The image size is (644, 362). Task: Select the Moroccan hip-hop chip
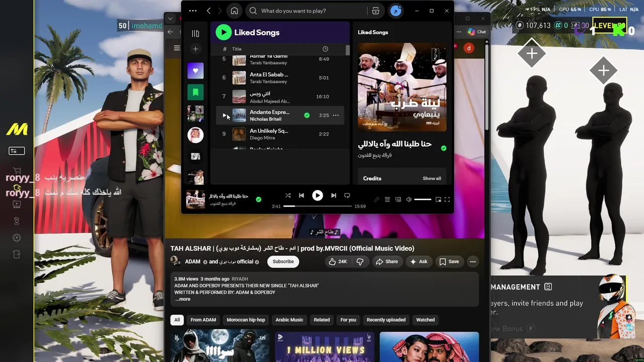[x=246, y=320]
